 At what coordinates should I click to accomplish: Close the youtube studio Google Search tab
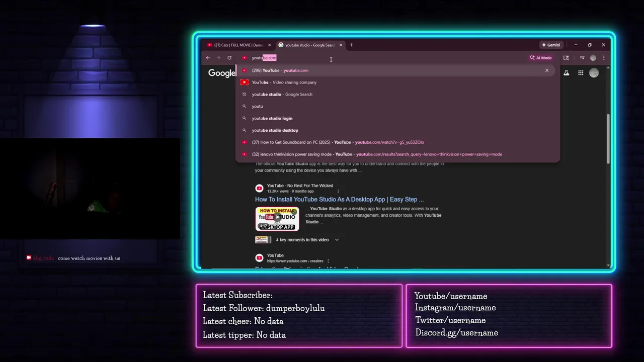pos(341,45)
